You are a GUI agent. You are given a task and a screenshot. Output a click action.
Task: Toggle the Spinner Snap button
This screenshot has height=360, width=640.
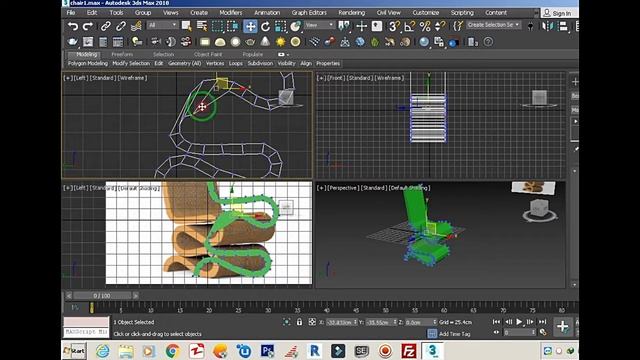440,27
